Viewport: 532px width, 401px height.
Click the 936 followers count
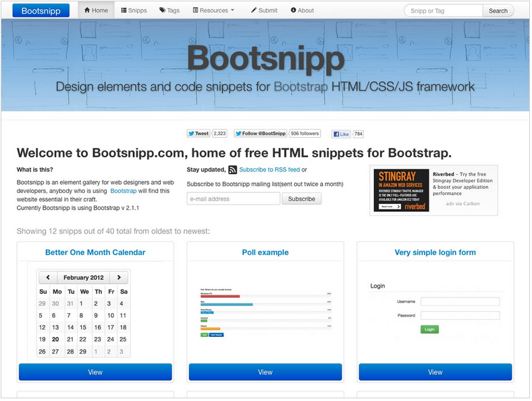pyautogui.click(x=304, y=134)
